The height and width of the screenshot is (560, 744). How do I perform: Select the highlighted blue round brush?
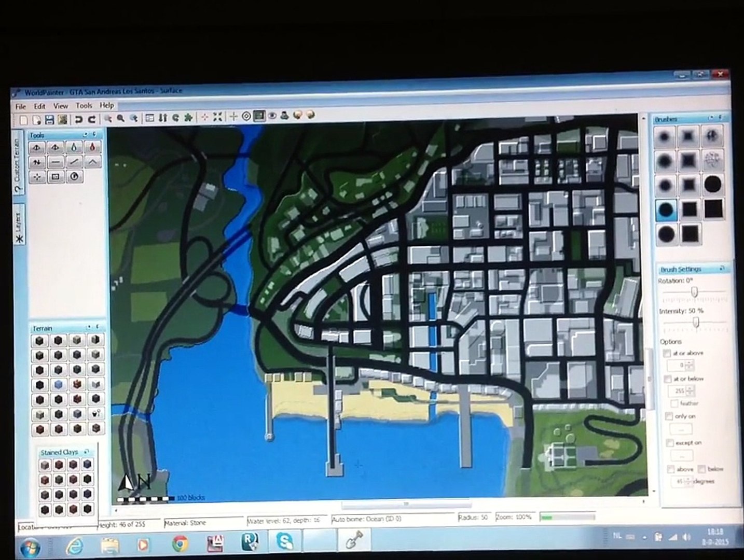tap(666, 211)
